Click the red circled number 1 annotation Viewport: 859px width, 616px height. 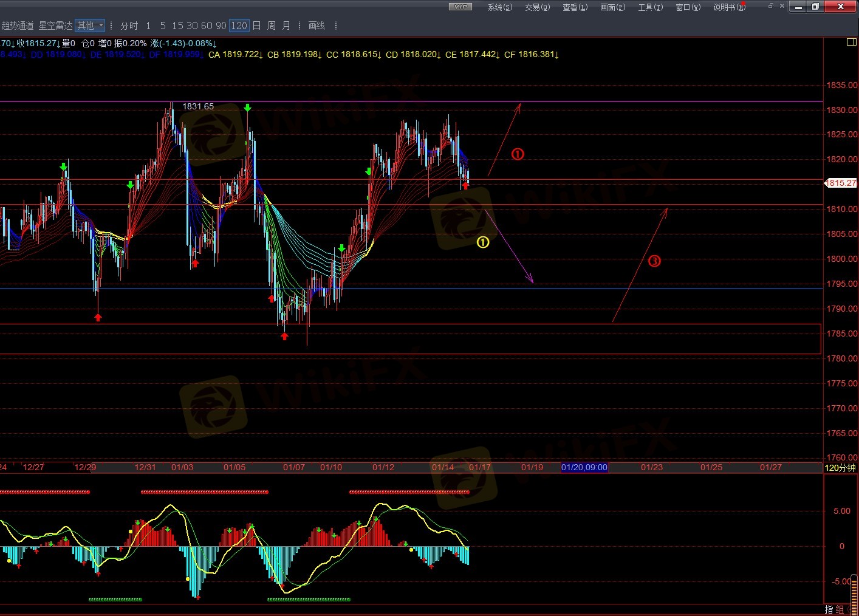tap(518, 154)
